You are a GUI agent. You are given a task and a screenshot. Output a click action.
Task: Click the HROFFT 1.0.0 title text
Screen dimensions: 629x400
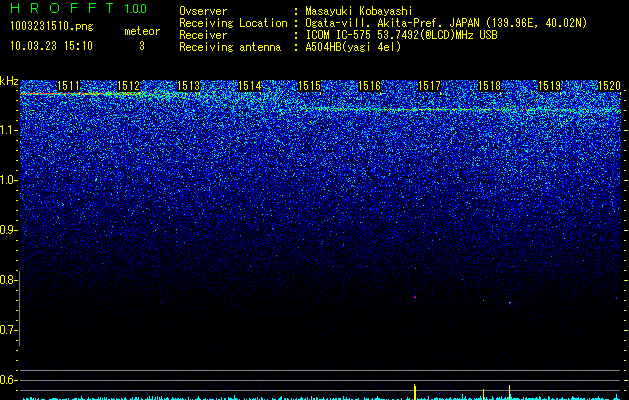(x=79, y=8)
